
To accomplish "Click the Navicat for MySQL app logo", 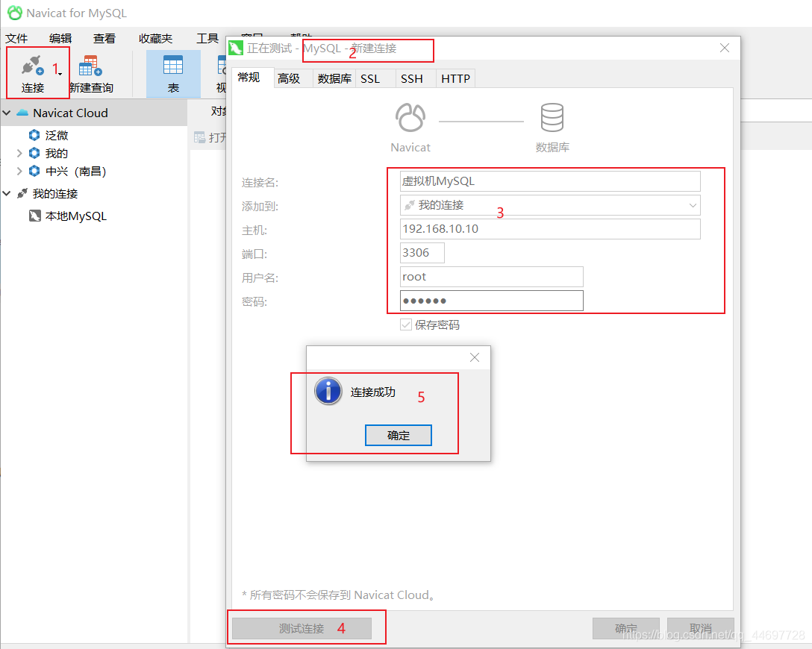I will (x=14, y=13).
